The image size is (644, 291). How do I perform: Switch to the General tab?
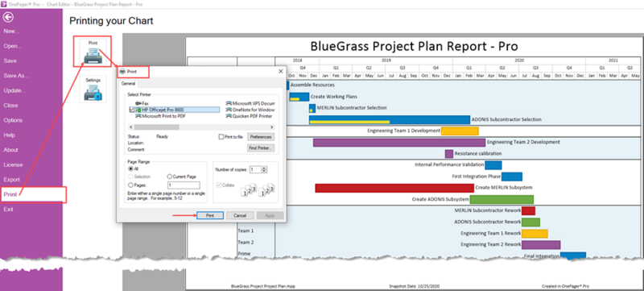(128, 84)
